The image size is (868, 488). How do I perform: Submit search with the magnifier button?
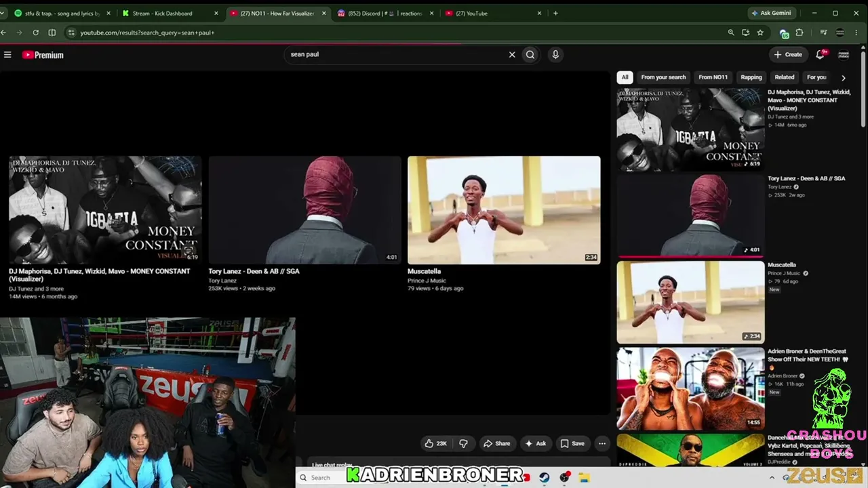click(x=530, y=55)
